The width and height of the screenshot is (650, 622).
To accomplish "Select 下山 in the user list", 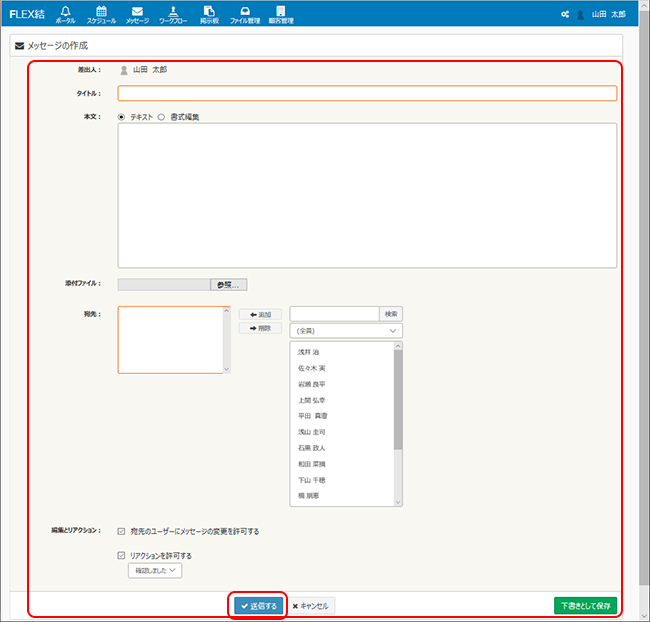I will click(x=311, y=480).
